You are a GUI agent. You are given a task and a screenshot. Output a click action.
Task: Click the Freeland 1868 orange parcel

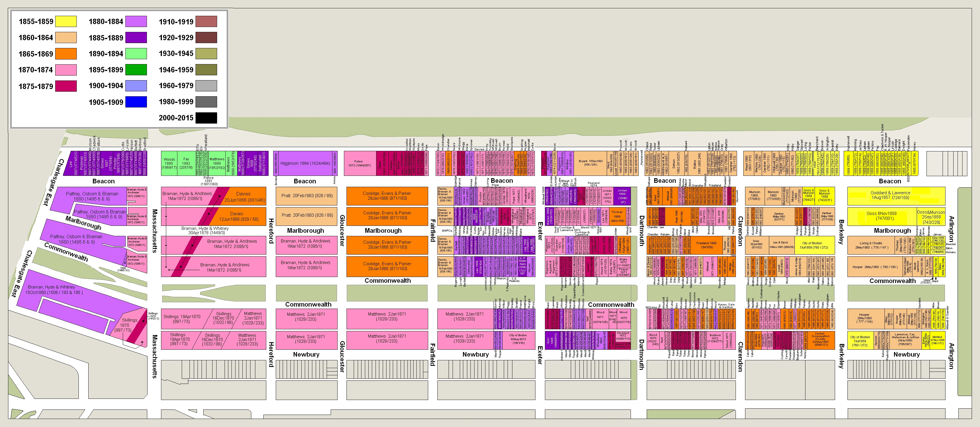[x=706, y=245]
